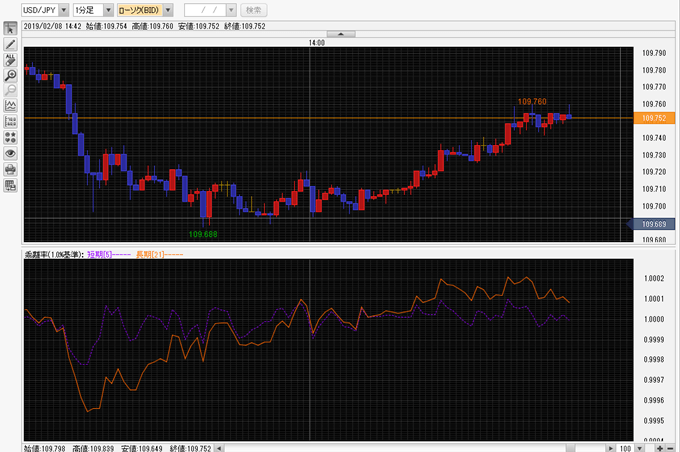Image resolution: width=680 pixels, height=452 pixels.
Task: Collapse the info panel with the up arrow
Action: point(341,34)
